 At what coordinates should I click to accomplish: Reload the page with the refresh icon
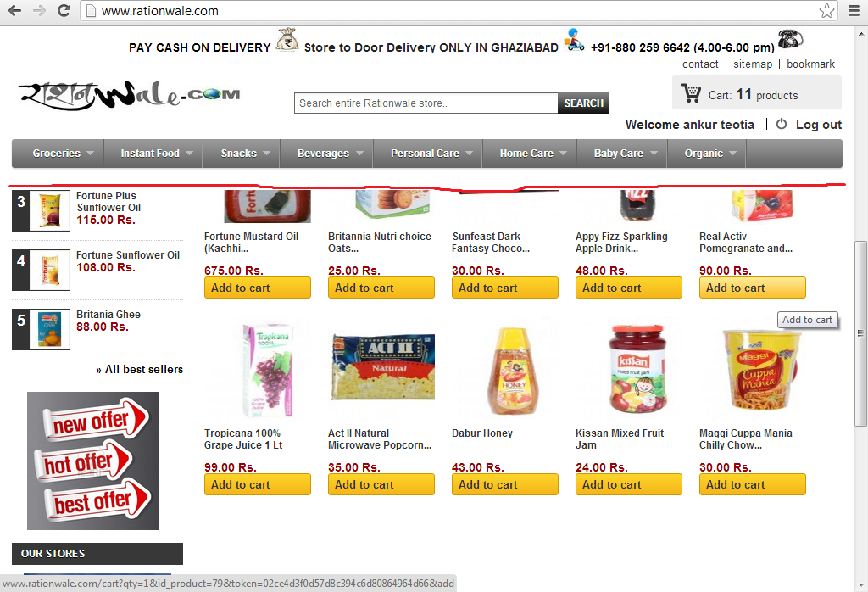tap(64, 10)
